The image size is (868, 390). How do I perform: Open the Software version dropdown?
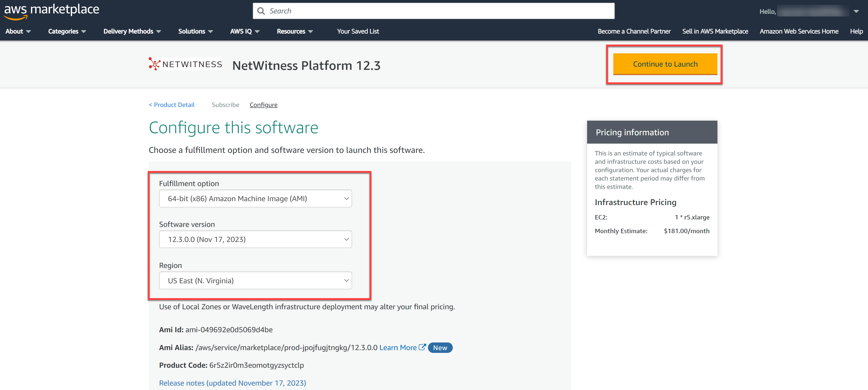click(x=255, y=239)
